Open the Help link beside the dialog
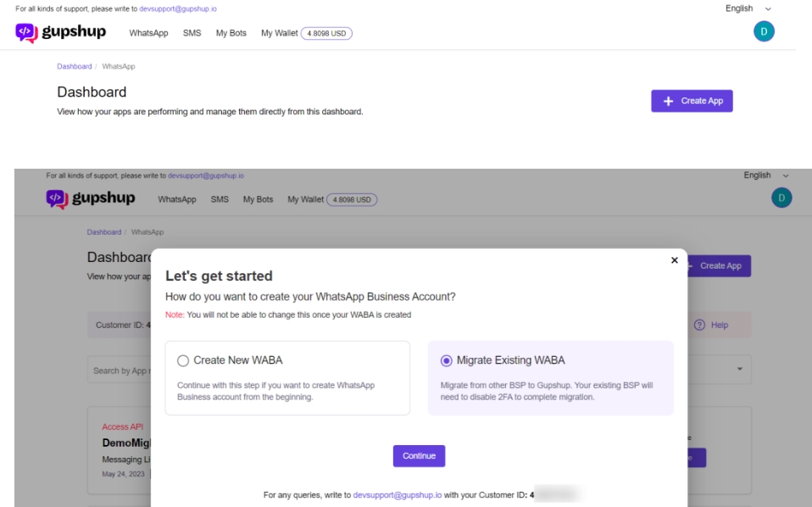Viewport: 812px width, 507px height. pyautogui.click(x=720, y=325)
